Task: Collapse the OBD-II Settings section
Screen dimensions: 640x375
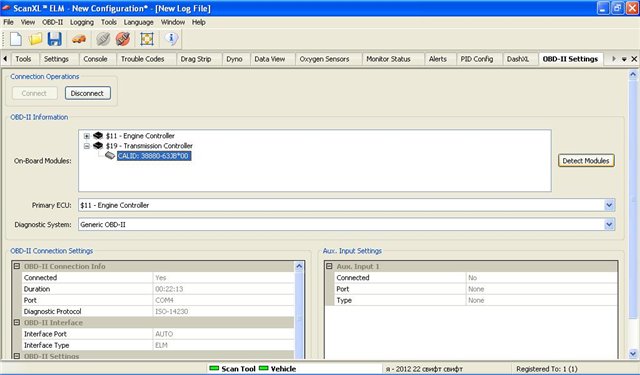Action: pyautogui.click(x=17, y=356)
